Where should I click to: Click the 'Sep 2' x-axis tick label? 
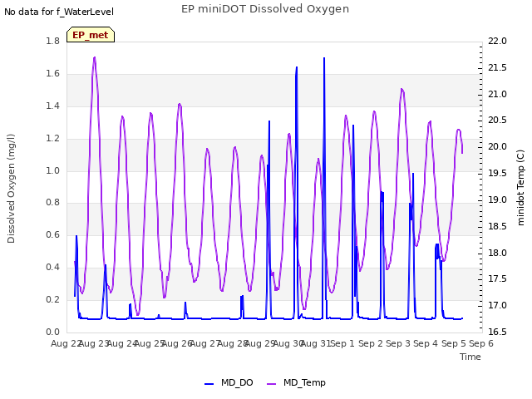click(371, 343)
